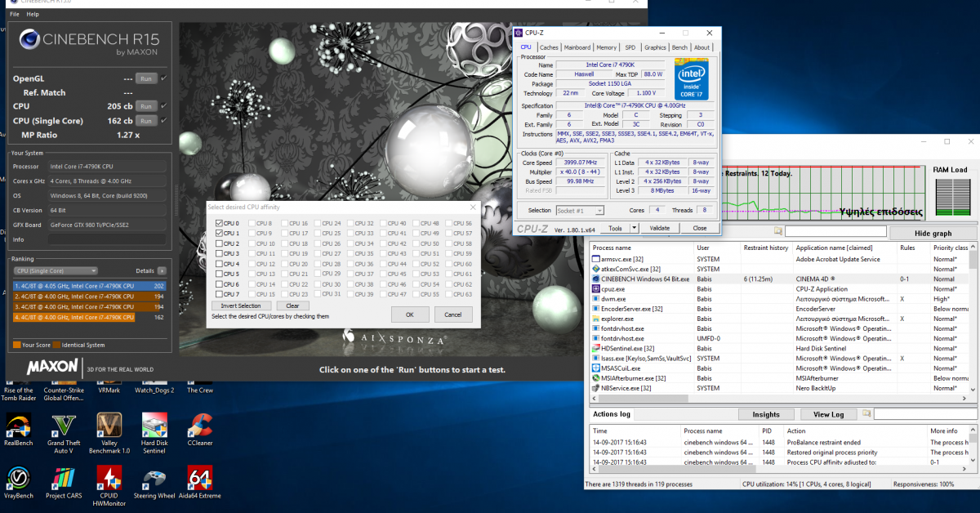This screenshot has height=513, width=980.
Task: Open Insights in Process Lasso
Action: coord(765,414)
